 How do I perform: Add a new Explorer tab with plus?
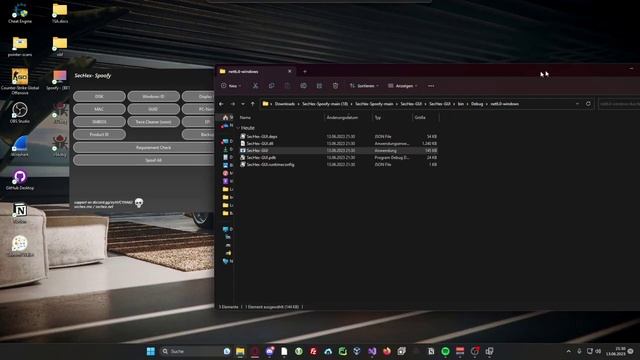[x=304, y=71]
